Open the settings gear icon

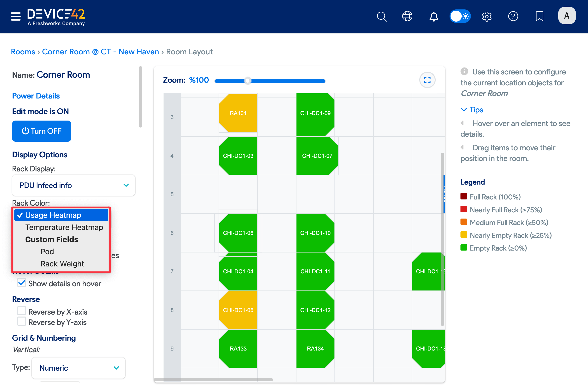click(487, 17)
